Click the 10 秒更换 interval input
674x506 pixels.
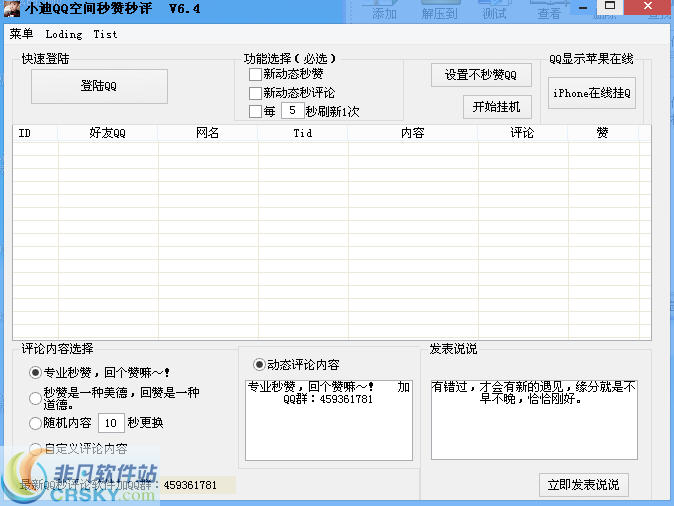[111, 423]
